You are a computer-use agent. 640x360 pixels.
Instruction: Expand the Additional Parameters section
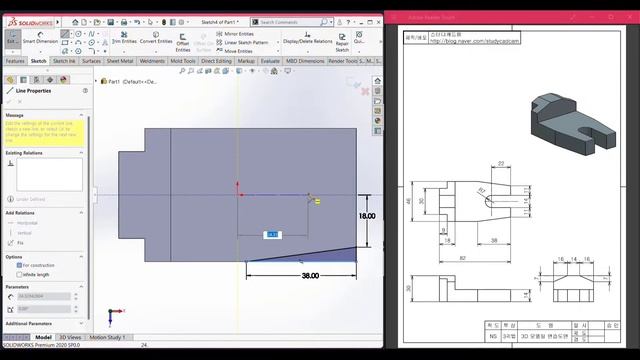pyautogui.click(x=81, y=323)
